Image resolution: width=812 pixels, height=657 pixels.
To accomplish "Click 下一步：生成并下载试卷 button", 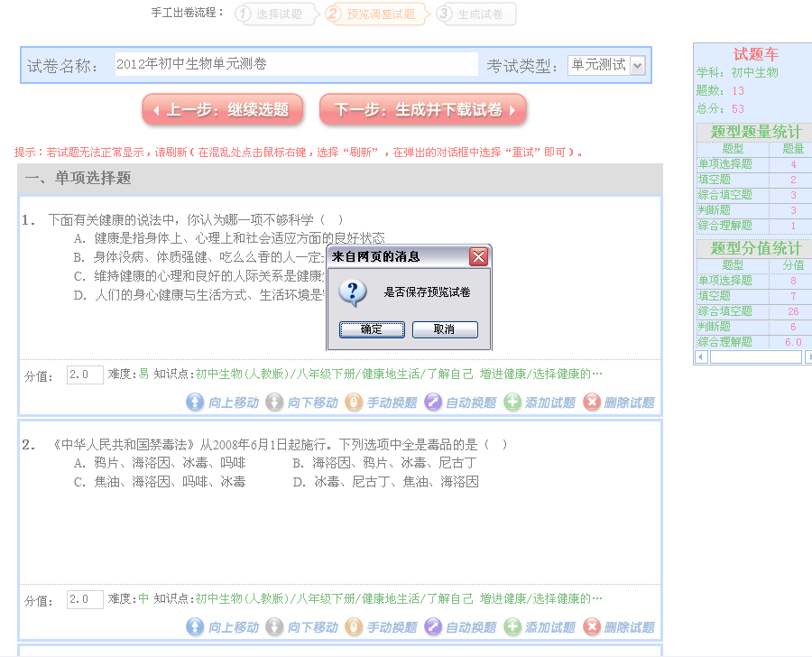I will coord(422,110).
